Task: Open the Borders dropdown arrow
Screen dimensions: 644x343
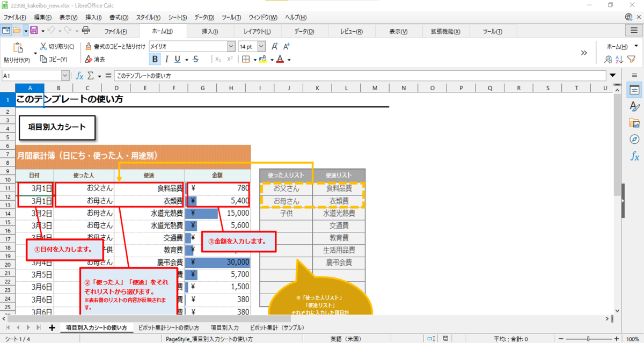Action: 254,60
